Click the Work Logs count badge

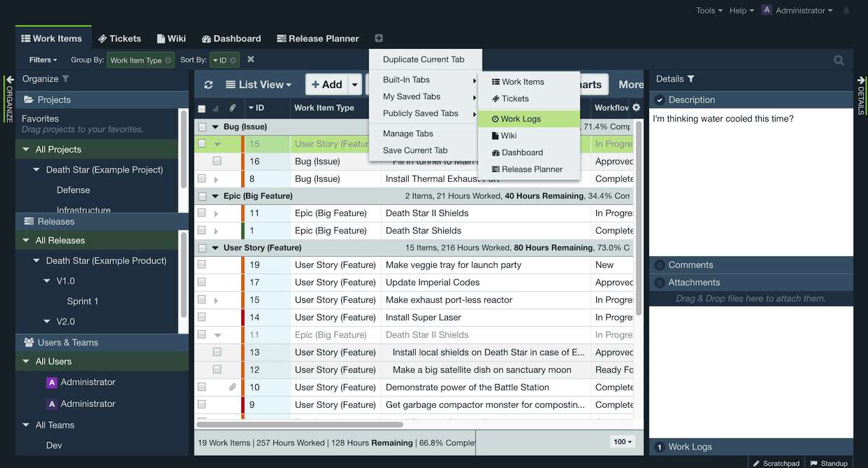(659, 447)
